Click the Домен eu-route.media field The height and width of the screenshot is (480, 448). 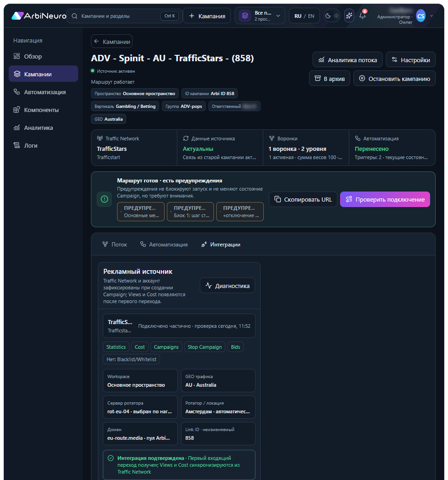coord(140,433)
